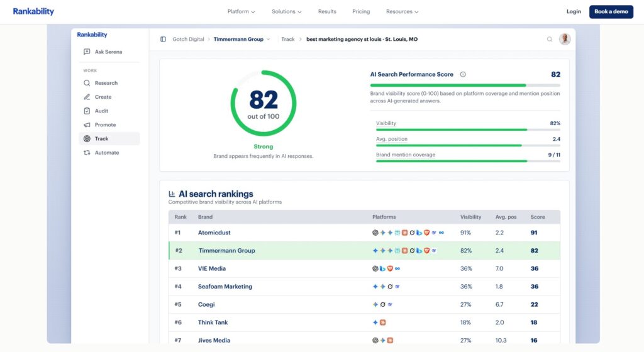The image size is (644, 352).
Task: Click the Create pencil icon
Action: tap(87, 97)
